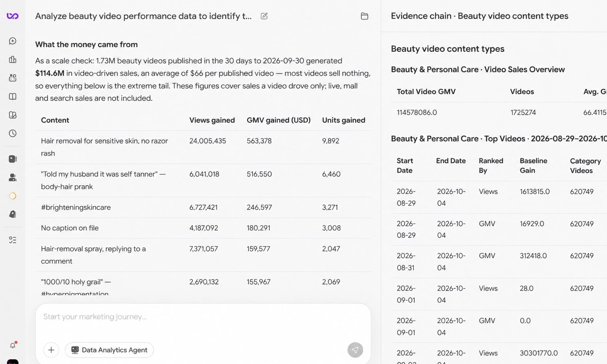The width and height of the screenshot is (607, 364).
Task: Open the folder icon in chat header
Action: click(x=365, y=16)
